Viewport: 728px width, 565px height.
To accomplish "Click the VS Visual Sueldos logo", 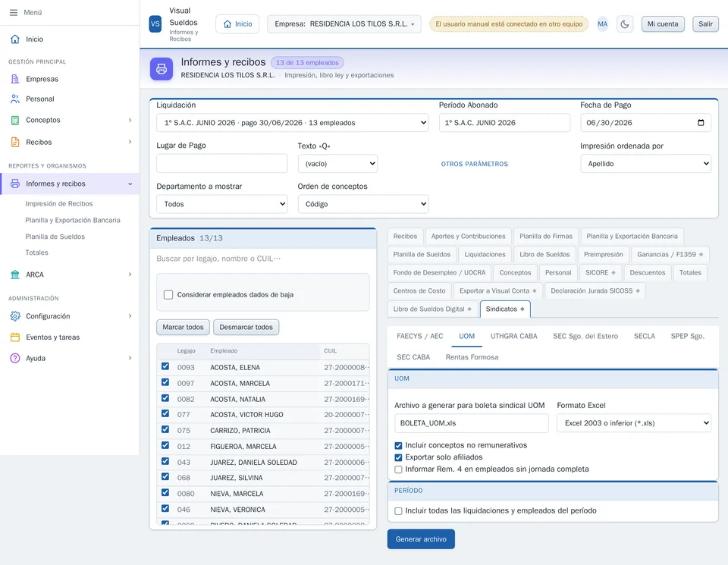I will (155, 24).
